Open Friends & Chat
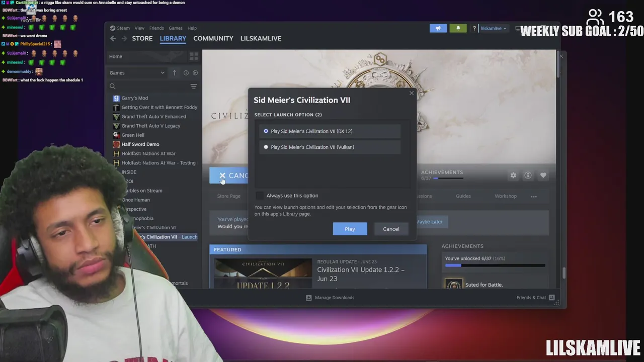This screenshot has width=644, height=362. pyautogui.click(x=535, y=298)
